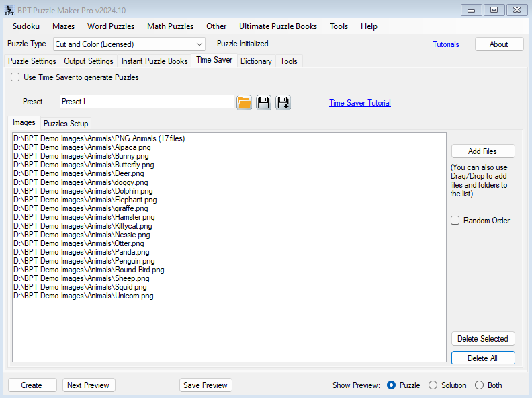532x398 pixels.
Task: Select the Solution preview radio button
Action: [433, 385]
